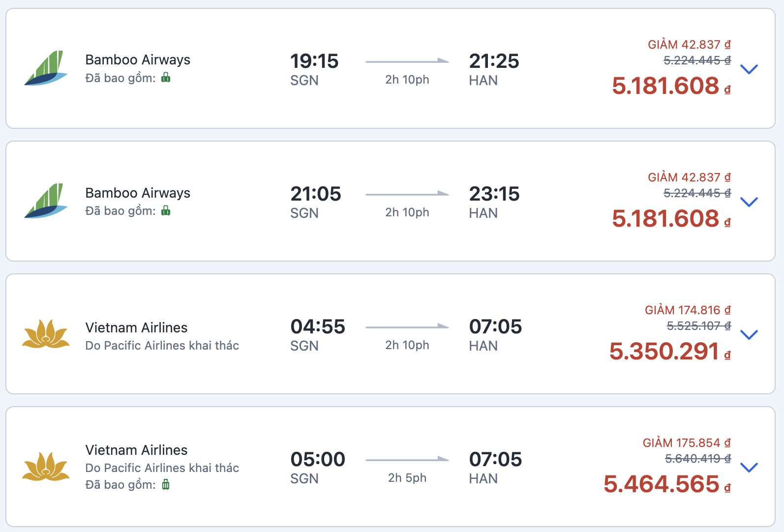Click luggage icon on 05:00 Vietnam Airlines flight
784x532 pixels.
[x=166, y=485]
